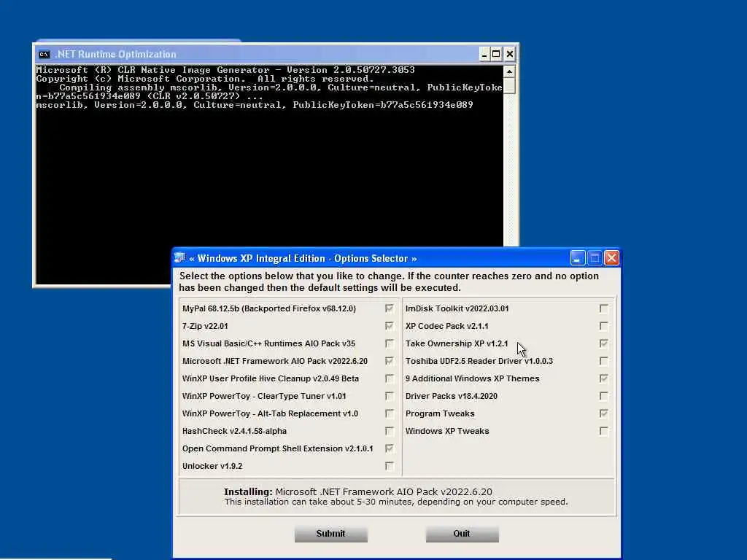Close the .NET Runtime Optimization console window
747x560 pixels.
coord(509,54)
